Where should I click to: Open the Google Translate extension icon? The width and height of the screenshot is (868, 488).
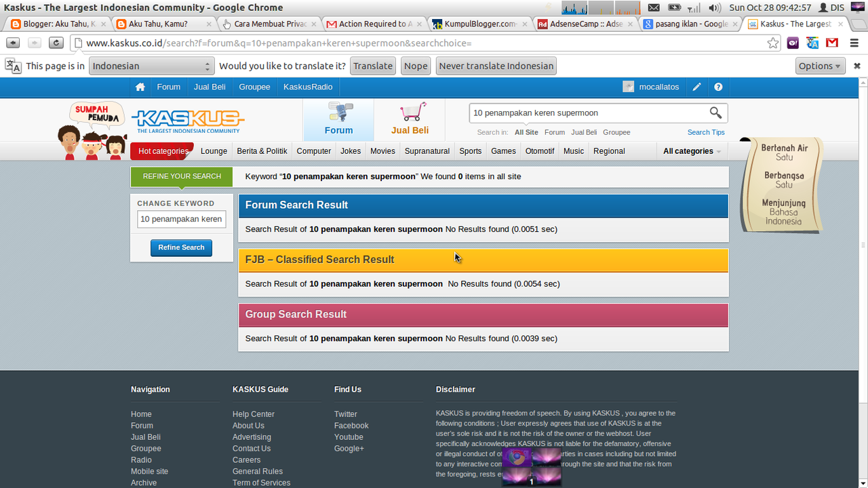tap(812, 43)
